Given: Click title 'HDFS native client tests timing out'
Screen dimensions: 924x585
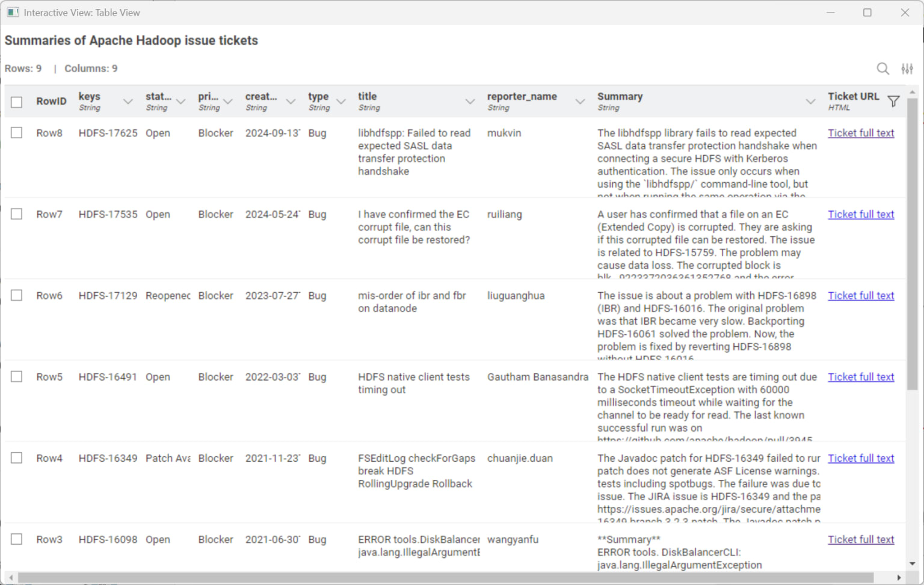Looking at the screenshot, I should [414, 383].
